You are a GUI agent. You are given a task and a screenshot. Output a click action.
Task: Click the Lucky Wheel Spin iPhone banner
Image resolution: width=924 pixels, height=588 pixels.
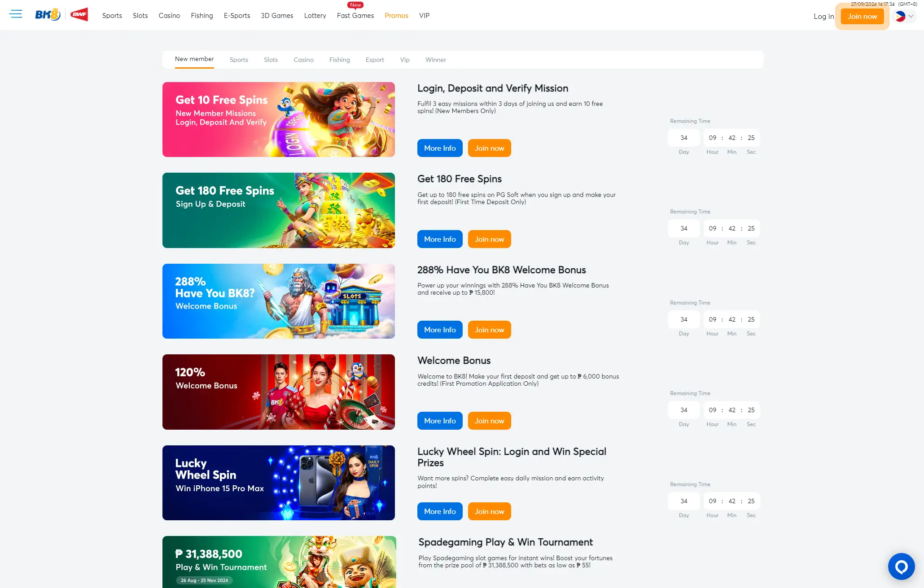[x=278, y=483]
